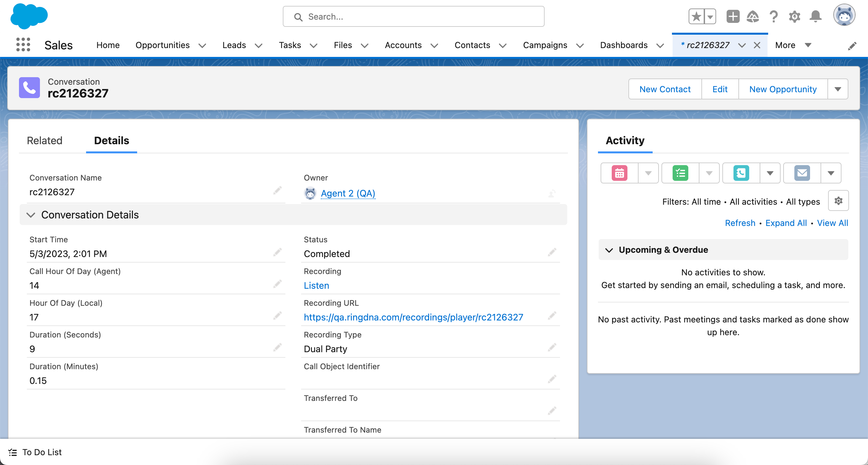Open the Listen recording link
Screen dimensions: 868x465
[x=316, y=285]
